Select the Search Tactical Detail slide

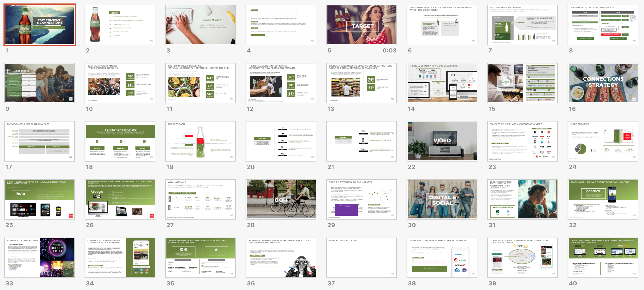(x=361, y=258)
